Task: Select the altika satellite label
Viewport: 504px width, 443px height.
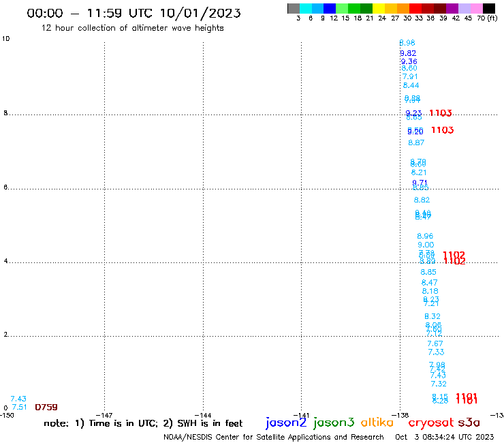Action: (x=377, y=423)
